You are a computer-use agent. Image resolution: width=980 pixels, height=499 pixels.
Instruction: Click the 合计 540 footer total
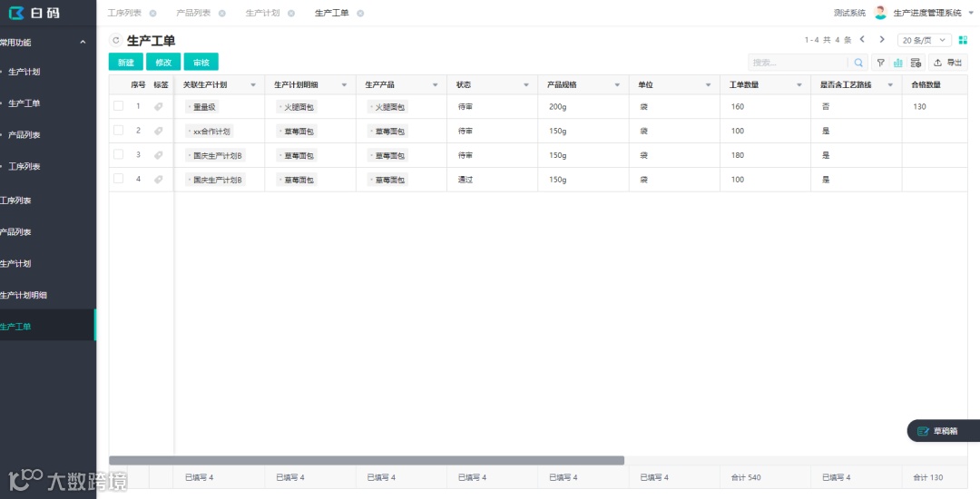pyautogui.click(x=746, y=477)
